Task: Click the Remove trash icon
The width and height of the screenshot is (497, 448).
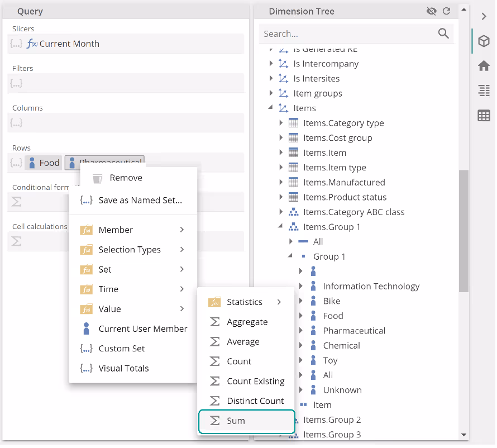Action: (x=97, y=178)
